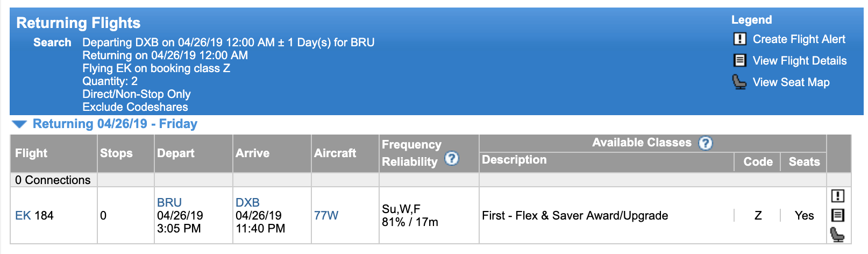Open the BRU airport link
Screen dimensions: 868x254
(x=169, y=203)
